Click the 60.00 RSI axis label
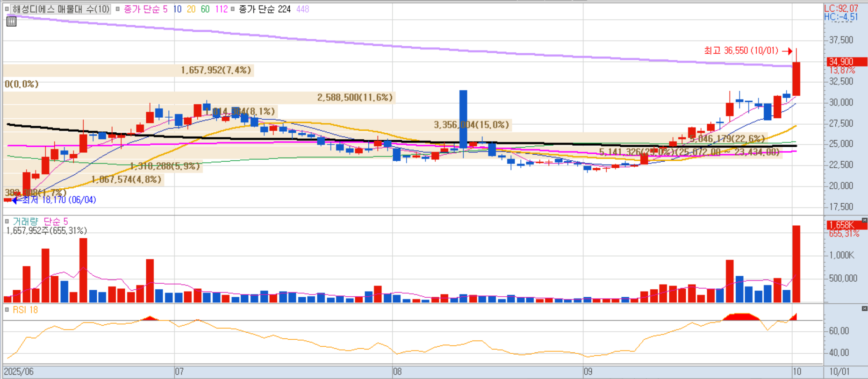868x379 pixels. click(x=839, y=331)
